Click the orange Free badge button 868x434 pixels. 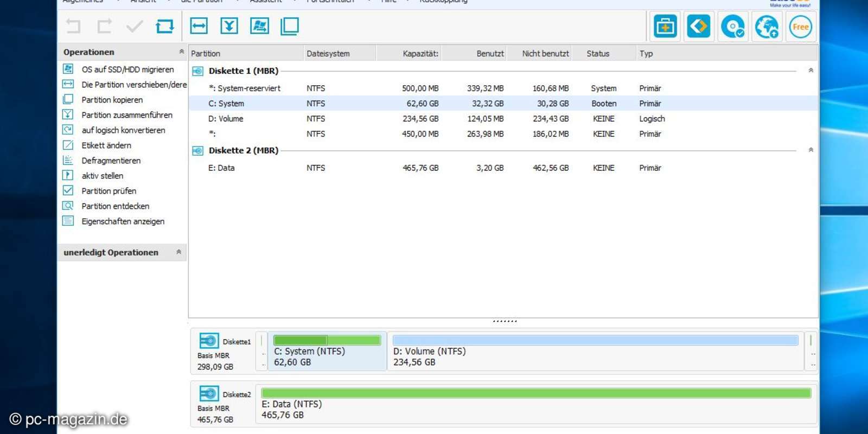point(800,27)
